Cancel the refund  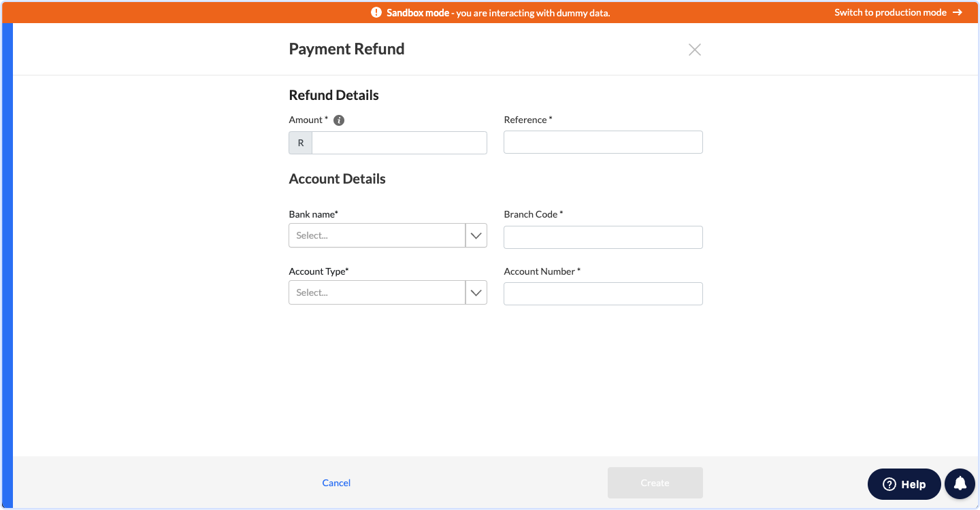point(336,483)
